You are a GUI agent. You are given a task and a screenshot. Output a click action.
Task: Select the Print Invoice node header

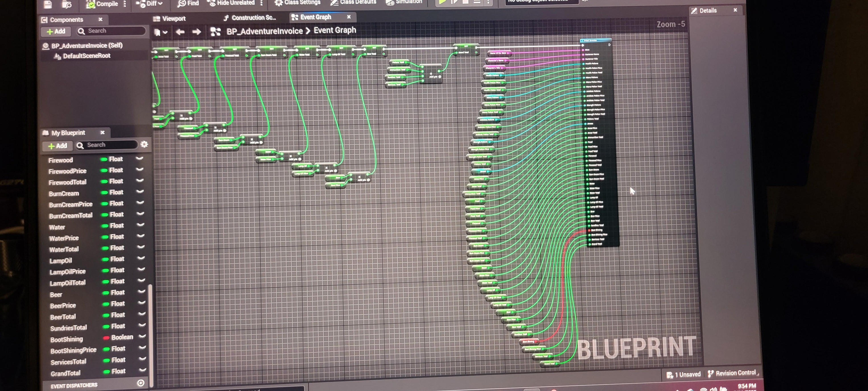coord(596,40)
